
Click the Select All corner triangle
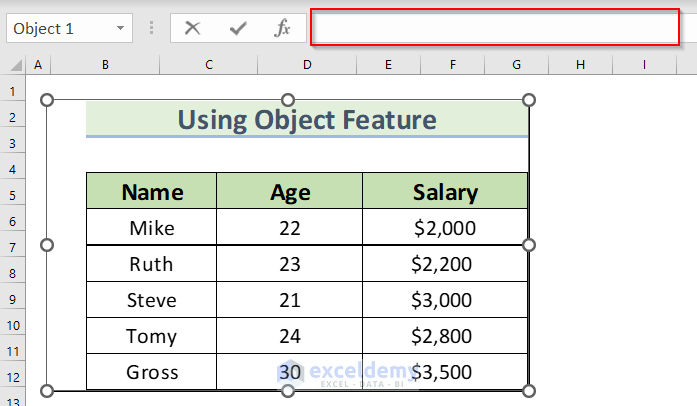coord(16,66)
